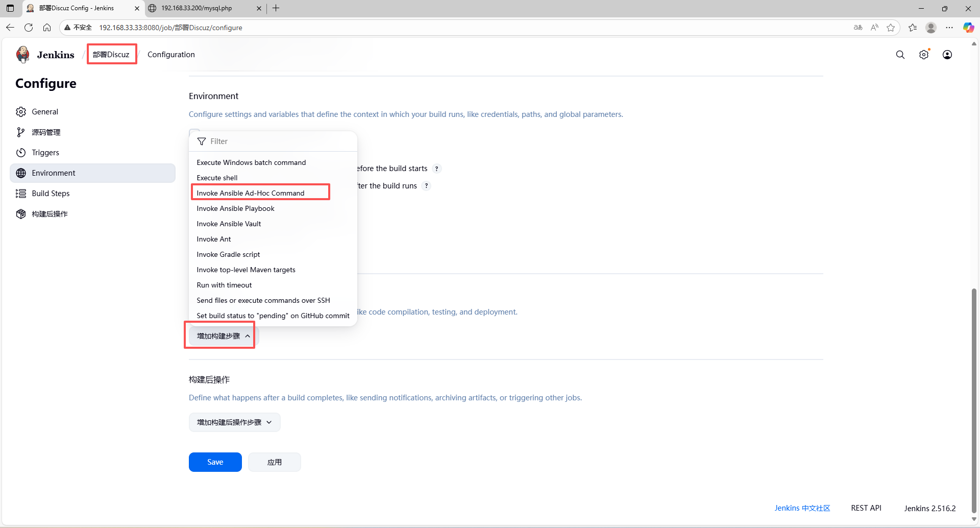Open Manage Jenkins gear icon
This screenshot has width=980, height=528.
(924, 55)
